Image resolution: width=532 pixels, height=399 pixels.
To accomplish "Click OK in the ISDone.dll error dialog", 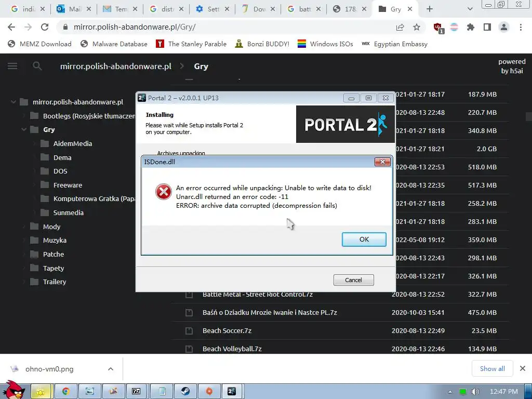I will tap(364, 239).
